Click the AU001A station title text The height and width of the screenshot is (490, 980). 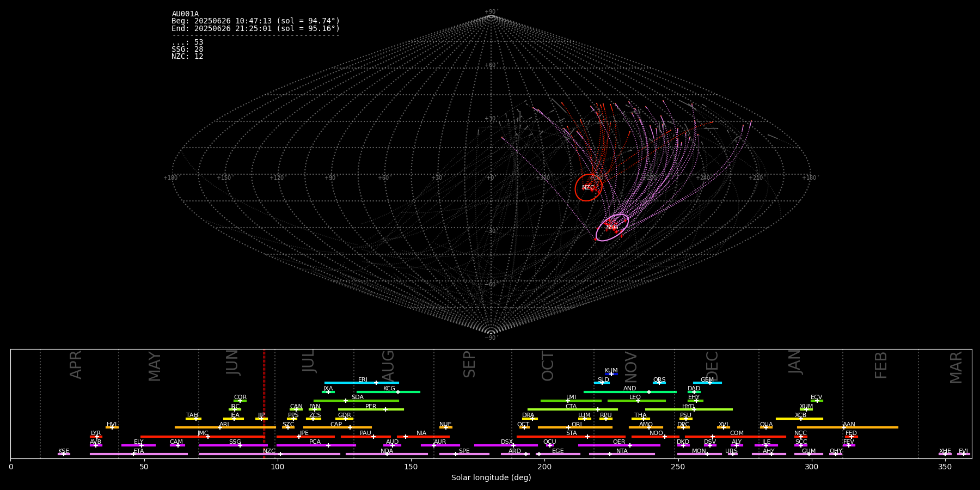[185, 14]
